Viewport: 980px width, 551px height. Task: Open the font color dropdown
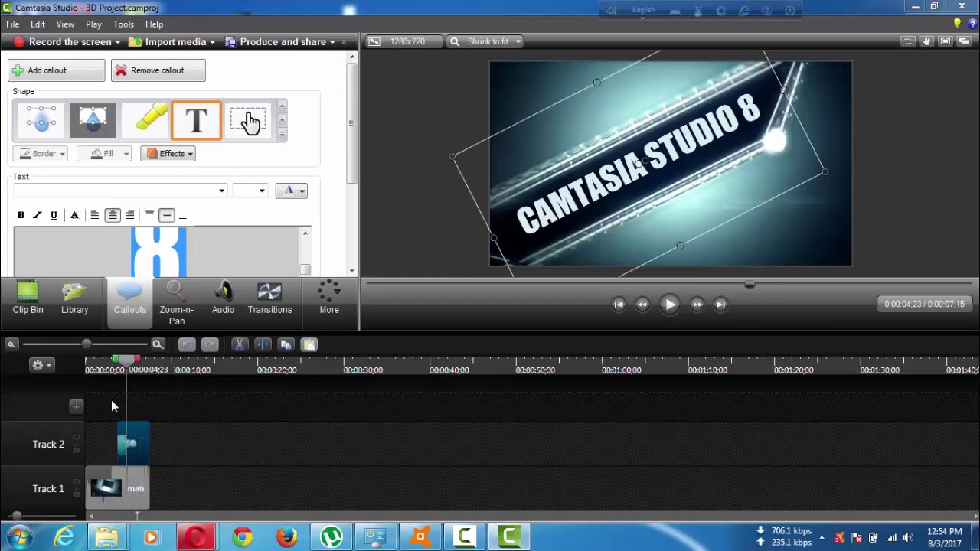(x=291, y=191)
